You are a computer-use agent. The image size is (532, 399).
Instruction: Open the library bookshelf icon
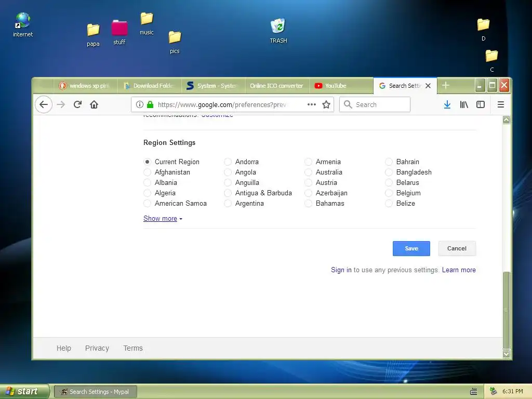point(464,104)
